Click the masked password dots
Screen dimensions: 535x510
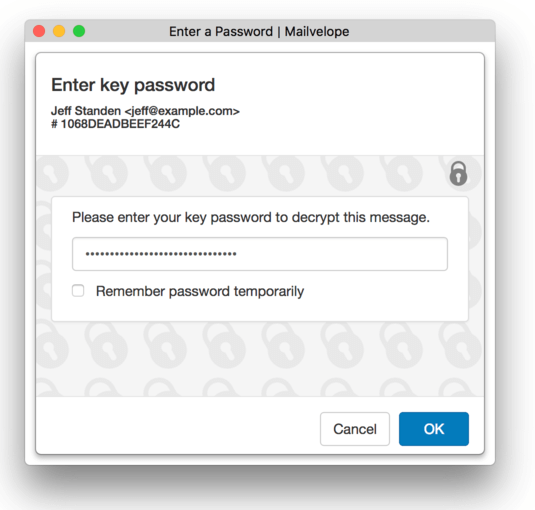click(x=161, y=254)
